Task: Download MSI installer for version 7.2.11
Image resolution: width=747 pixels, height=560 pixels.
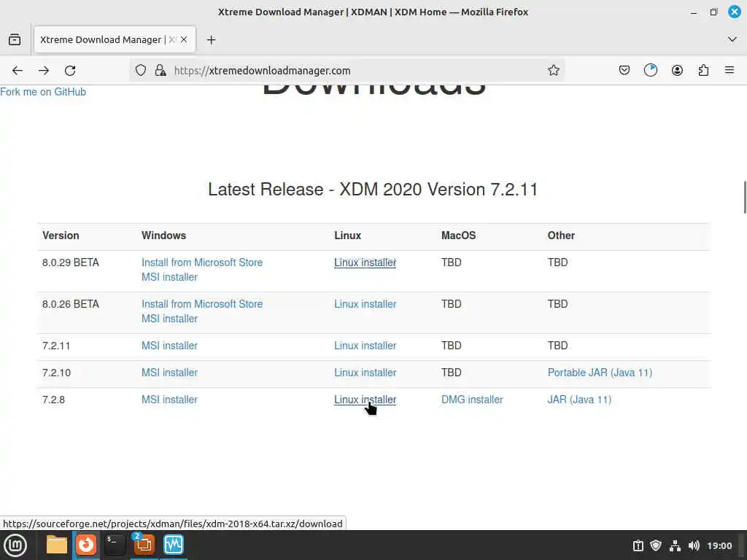Action: 169,346
